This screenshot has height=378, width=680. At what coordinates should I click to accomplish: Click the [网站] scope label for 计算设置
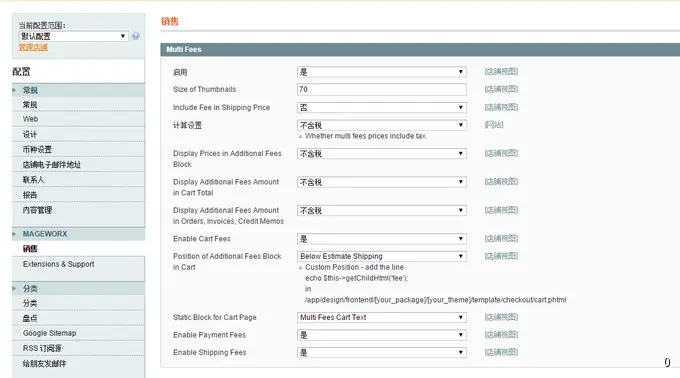click(x=494, y=125)
